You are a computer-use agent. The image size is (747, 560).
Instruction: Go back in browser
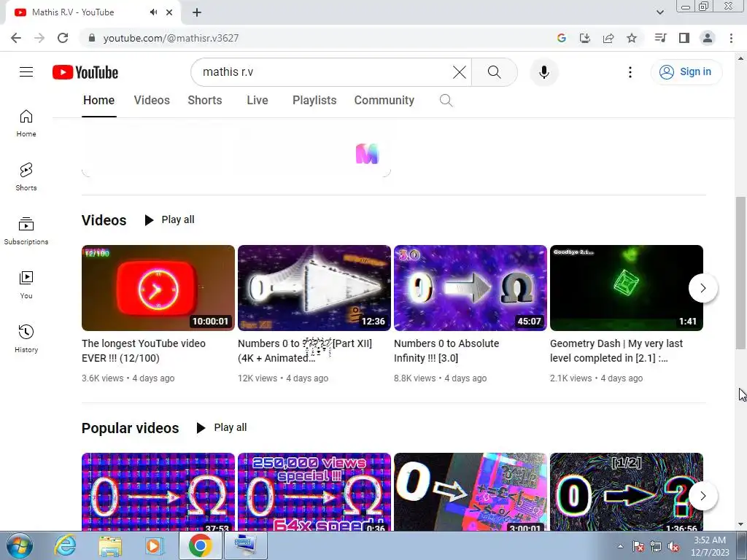[x=16, y=38]
